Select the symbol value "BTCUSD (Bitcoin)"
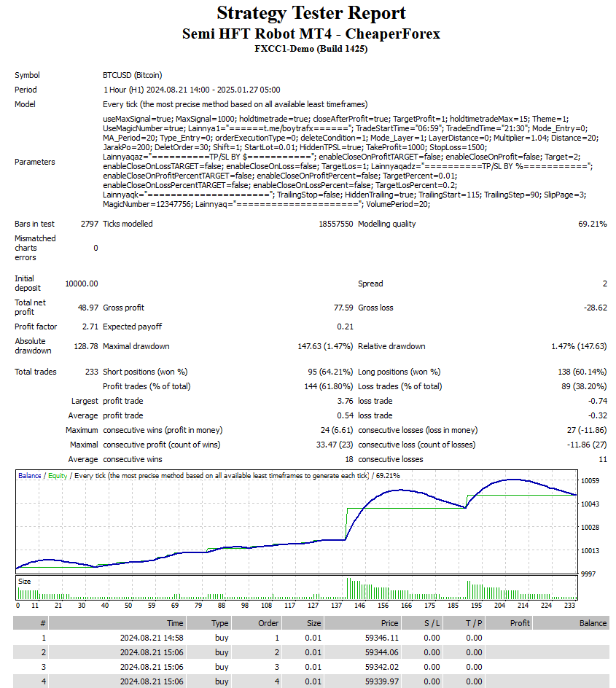616x688 pixels. [x=133, y=75]
